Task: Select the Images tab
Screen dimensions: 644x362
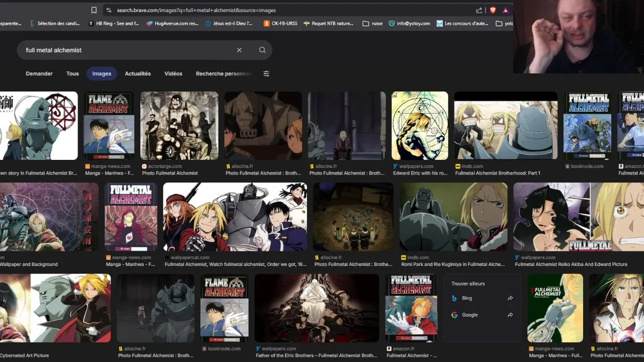Action: pyautogui.click(x=102, y=73)
